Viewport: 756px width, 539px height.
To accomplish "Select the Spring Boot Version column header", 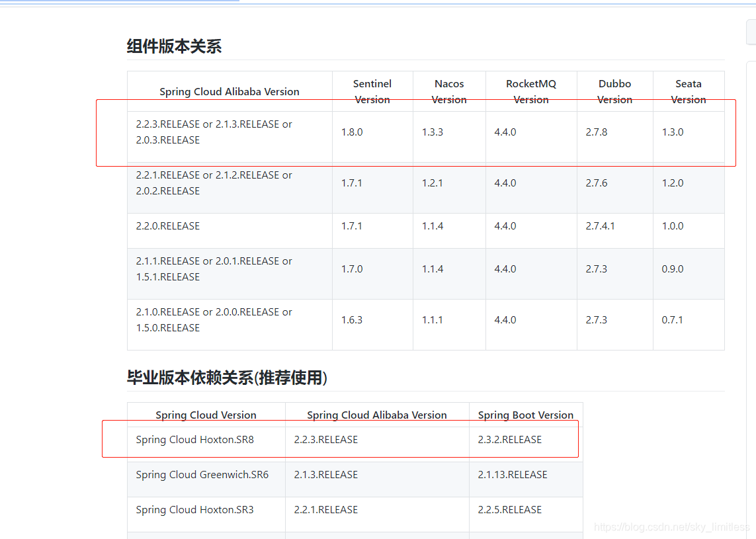I will click(x=526, y=415).
